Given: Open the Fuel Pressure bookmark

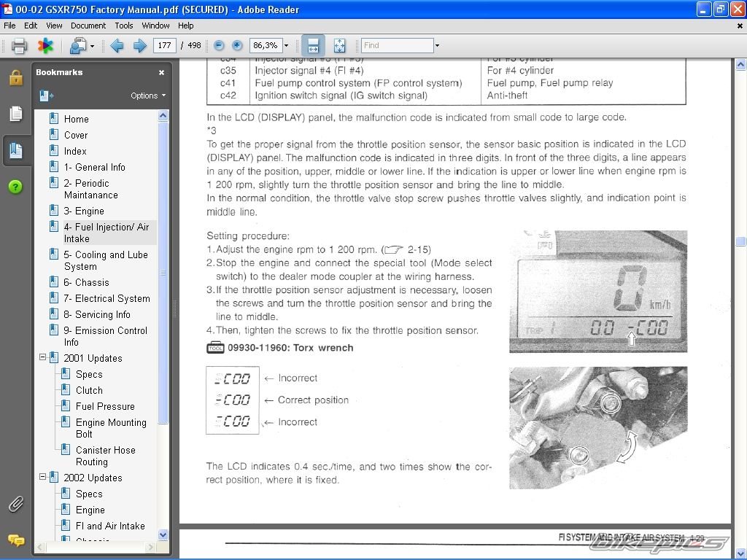Looking at the screenshot, I should click(x=105, y=406).
